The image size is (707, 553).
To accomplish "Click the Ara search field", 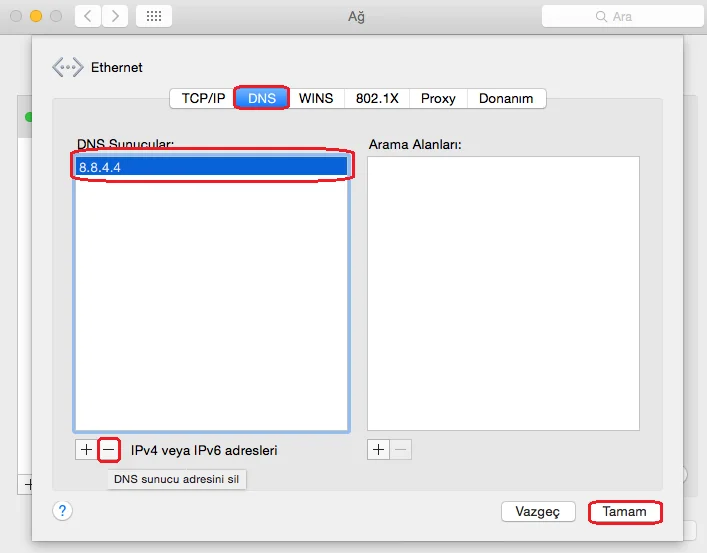I will (x=622, y=17).
